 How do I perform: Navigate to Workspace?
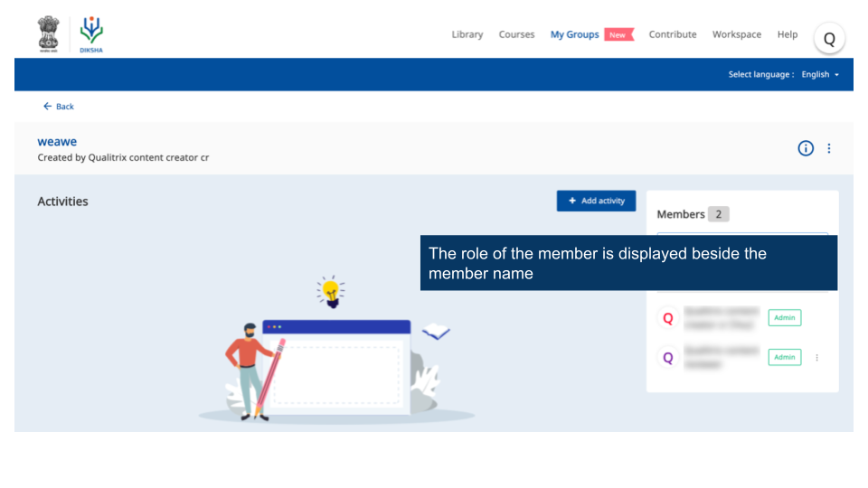pos(736,34)
